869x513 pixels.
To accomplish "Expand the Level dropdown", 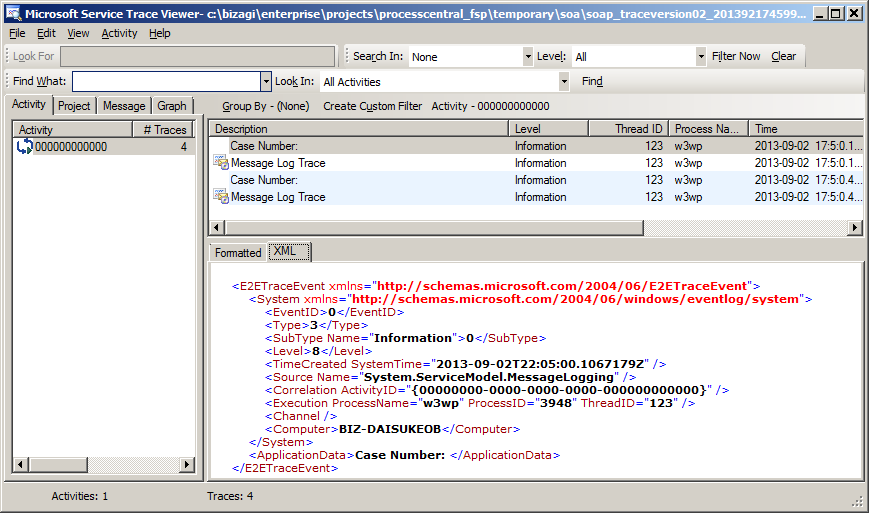I will (x=701, y=57).
